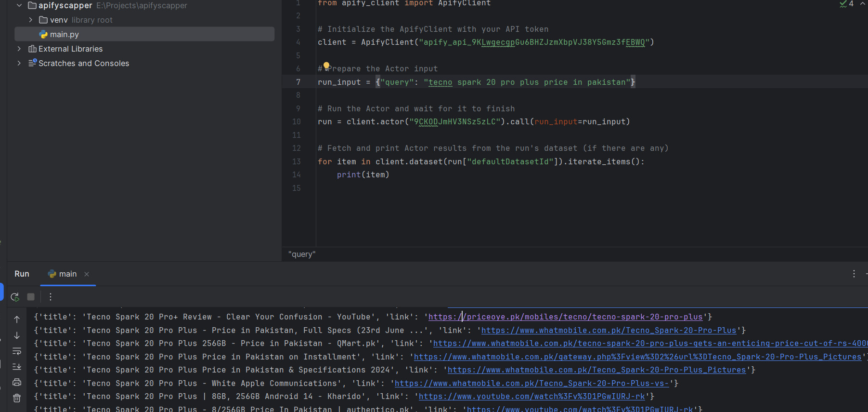Stop the running process button

coord(31,297)
